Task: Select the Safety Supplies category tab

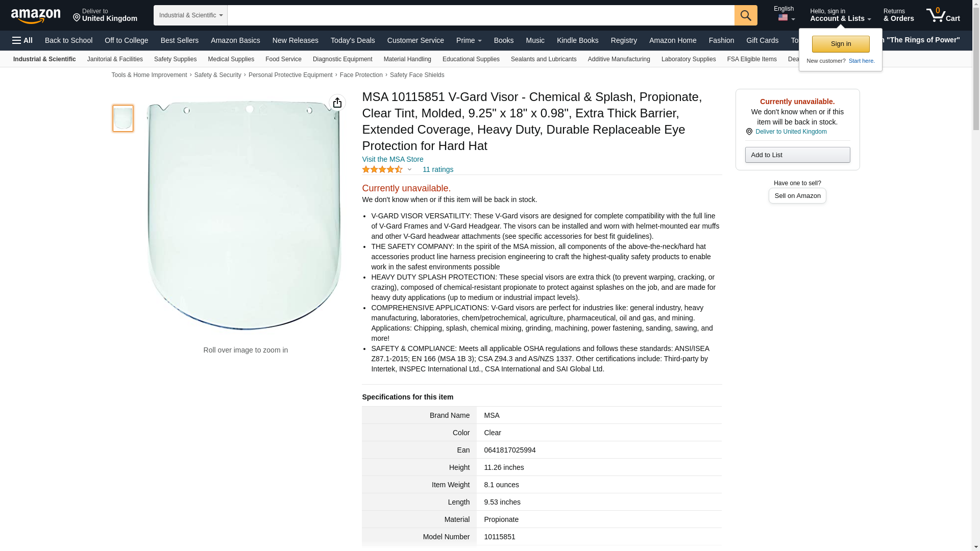Action: click(x=175, y=59)
